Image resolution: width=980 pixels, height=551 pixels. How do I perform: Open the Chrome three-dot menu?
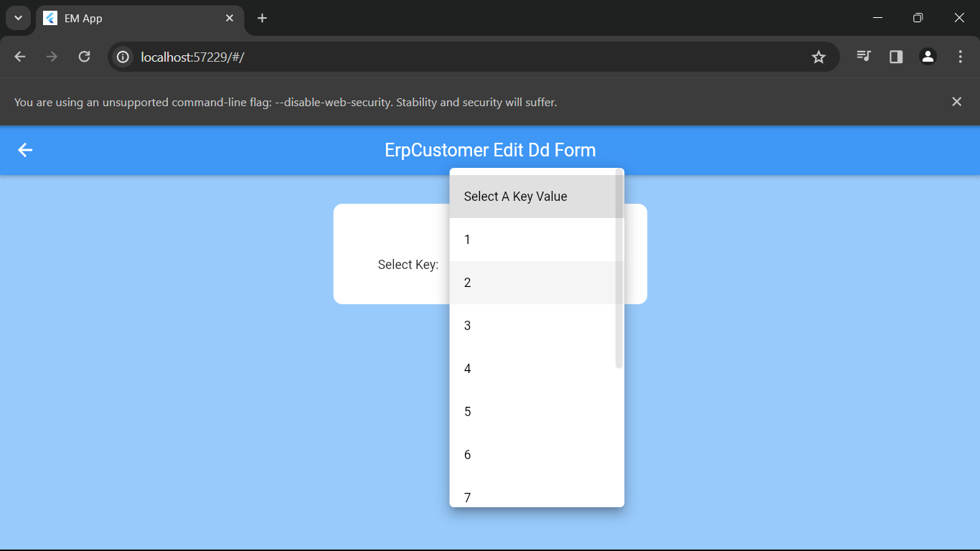(x=960, y=57)
